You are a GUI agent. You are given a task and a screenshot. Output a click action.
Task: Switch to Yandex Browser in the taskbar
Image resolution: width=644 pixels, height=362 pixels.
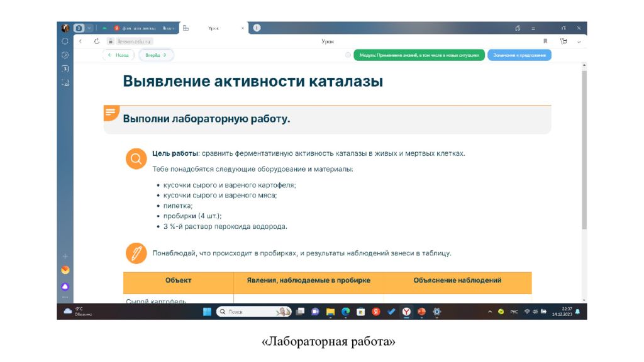tap(406, 312)
